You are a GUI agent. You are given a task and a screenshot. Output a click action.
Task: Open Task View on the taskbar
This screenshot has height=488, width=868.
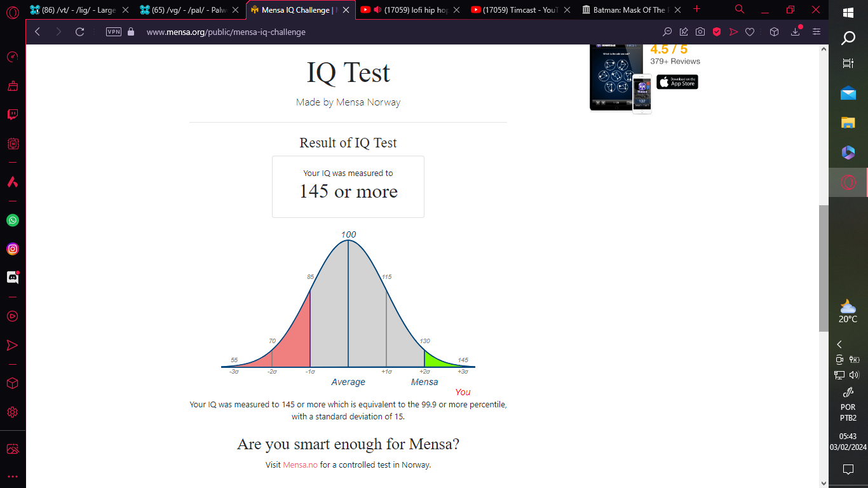pyautogui.click(x=848, y=64)
